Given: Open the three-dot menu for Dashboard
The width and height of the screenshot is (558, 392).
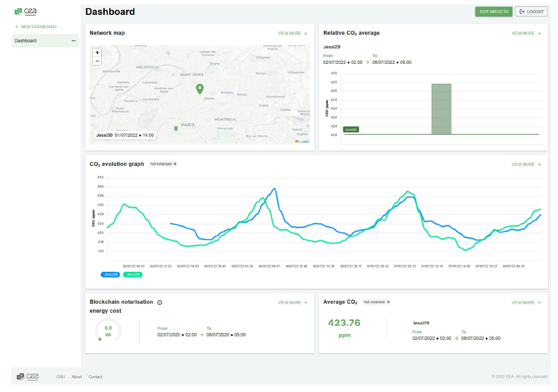Looking at the screenshot, I should pos(73,40).
